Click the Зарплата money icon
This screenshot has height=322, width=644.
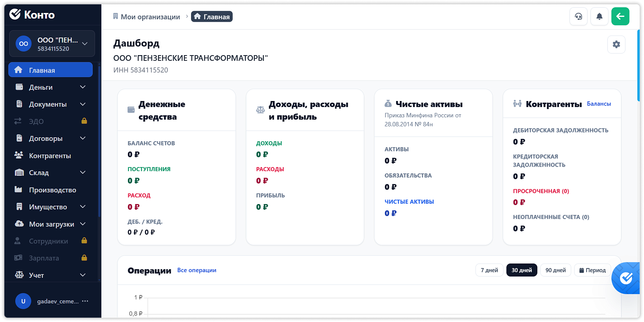coord(18,258)
